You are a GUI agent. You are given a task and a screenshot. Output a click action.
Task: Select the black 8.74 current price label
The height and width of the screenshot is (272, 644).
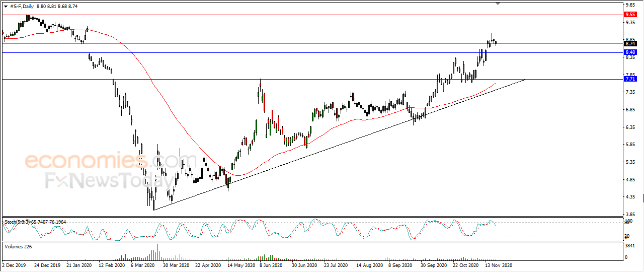630,44
